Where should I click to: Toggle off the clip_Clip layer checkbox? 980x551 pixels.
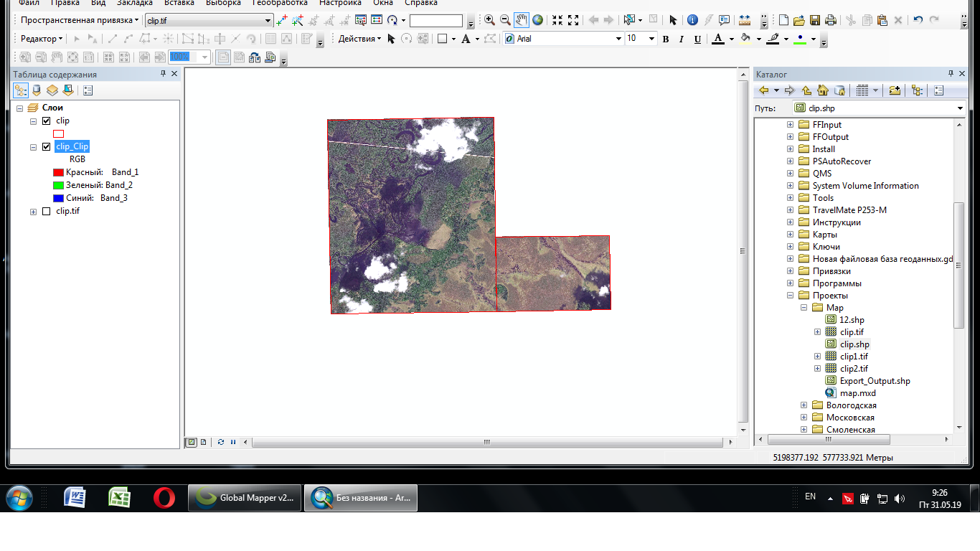pyautogui.click(x=47, y=147)
